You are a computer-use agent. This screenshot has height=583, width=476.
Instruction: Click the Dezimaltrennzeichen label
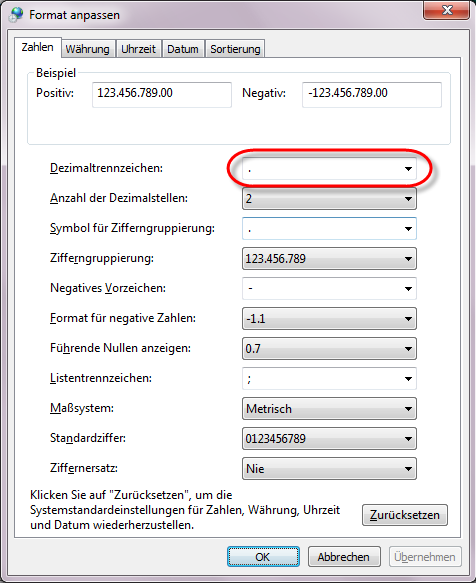pos(106,168)
